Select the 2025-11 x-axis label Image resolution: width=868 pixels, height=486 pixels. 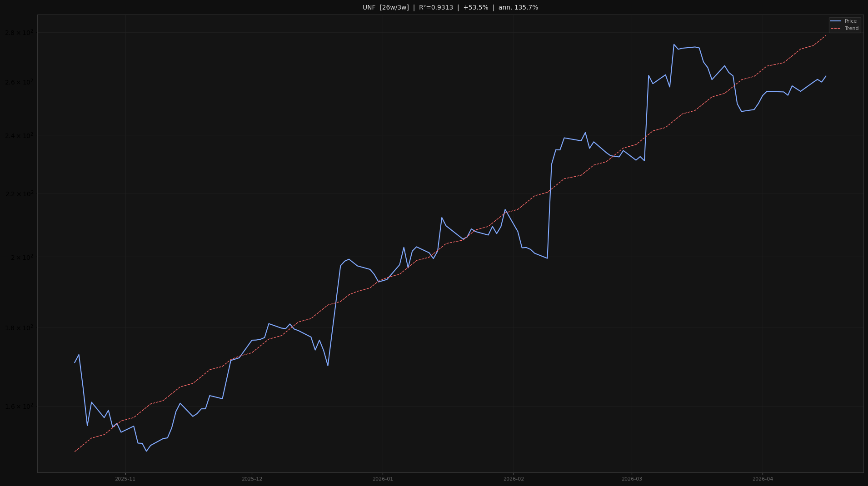(126, 478)
